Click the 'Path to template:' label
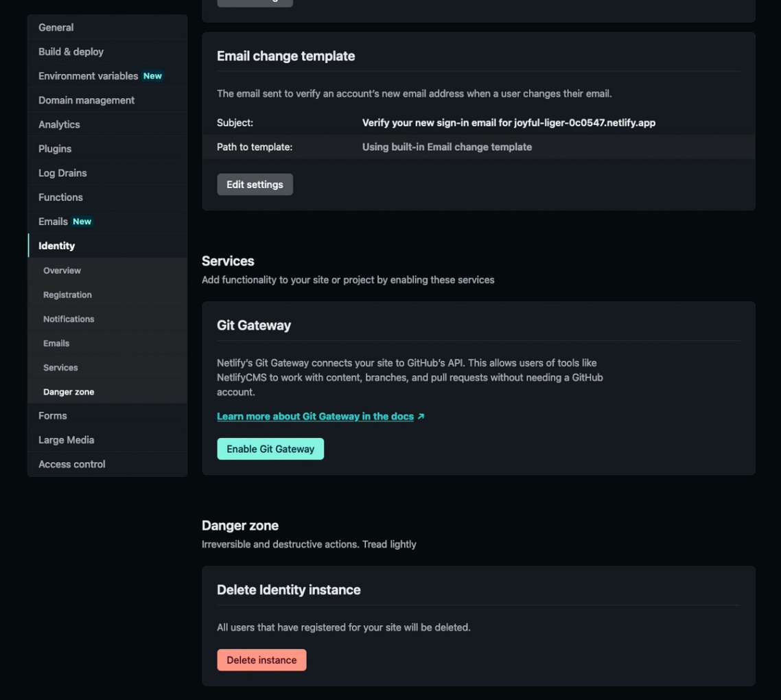781x700 pixels. [x=255, y=147]
